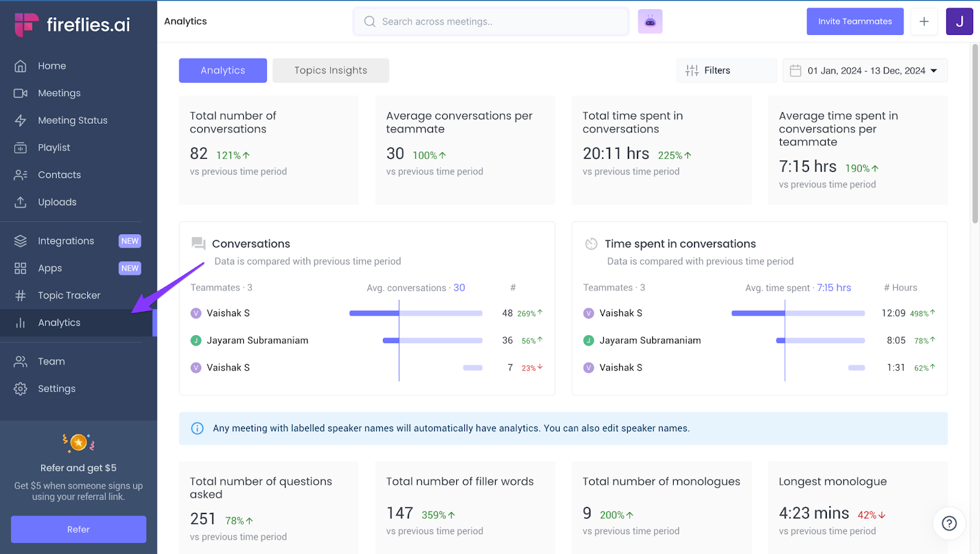Image resolution: width=980 pixels, height=554 pixels.
Task: Click the page vertical scrollbar
Action: coord(975,135)
